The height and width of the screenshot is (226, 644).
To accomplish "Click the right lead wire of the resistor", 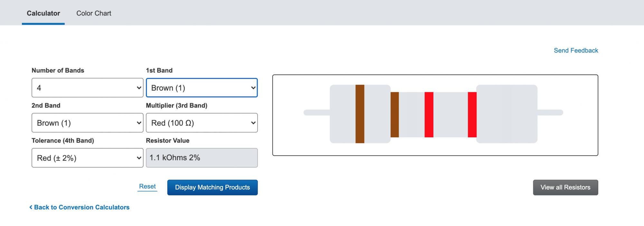I will click(x=550, y=113).
